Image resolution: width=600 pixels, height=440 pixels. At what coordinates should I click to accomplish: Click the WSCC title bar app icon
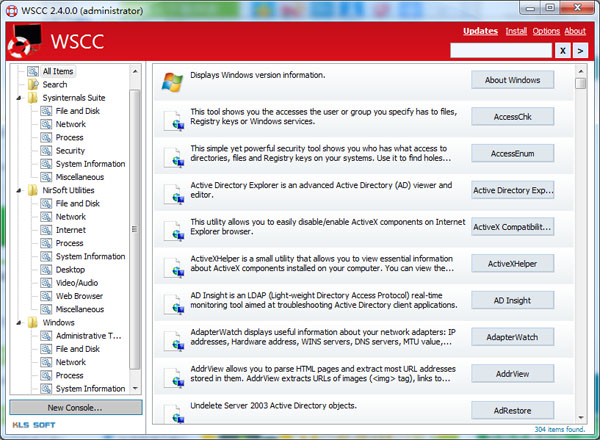pyautogui.click(x=12, y=11)
